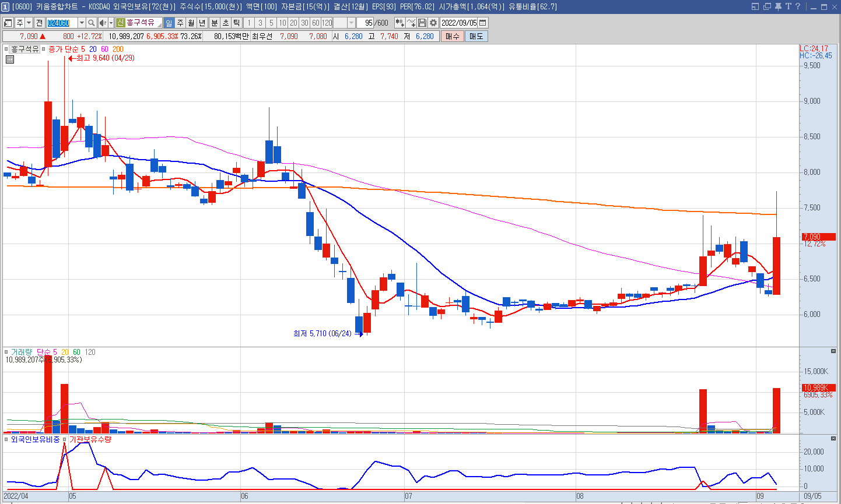Choose interval 10 button

(x=282, y=23)
